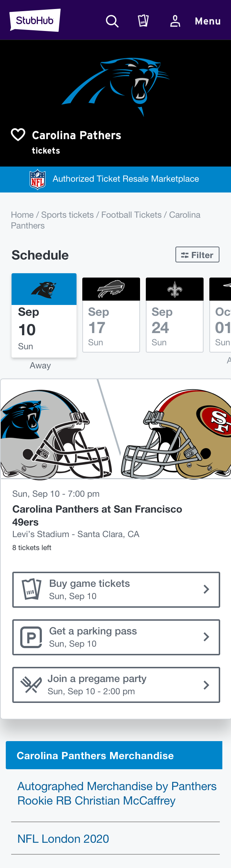This screenshot has width=231, height=868.
Task: Favorite Carolina Panthers with heart icon
Action: [18, 135]
